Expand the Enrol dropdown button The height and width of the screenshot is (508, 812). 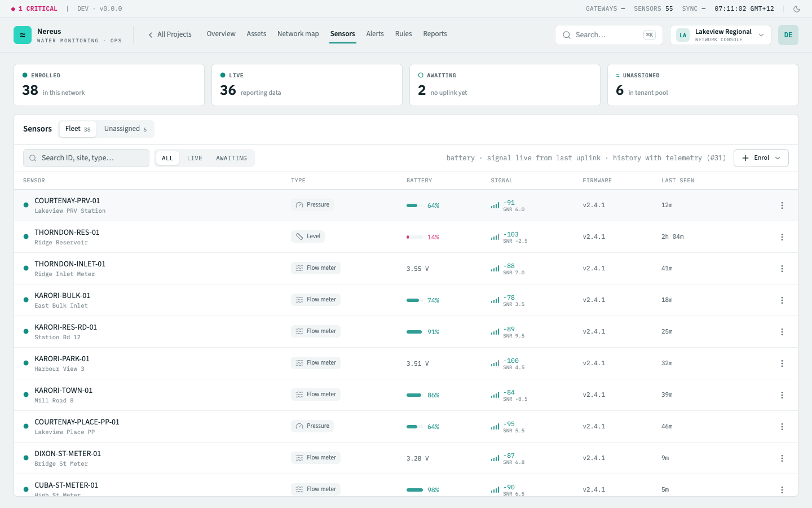pos(761,158)
